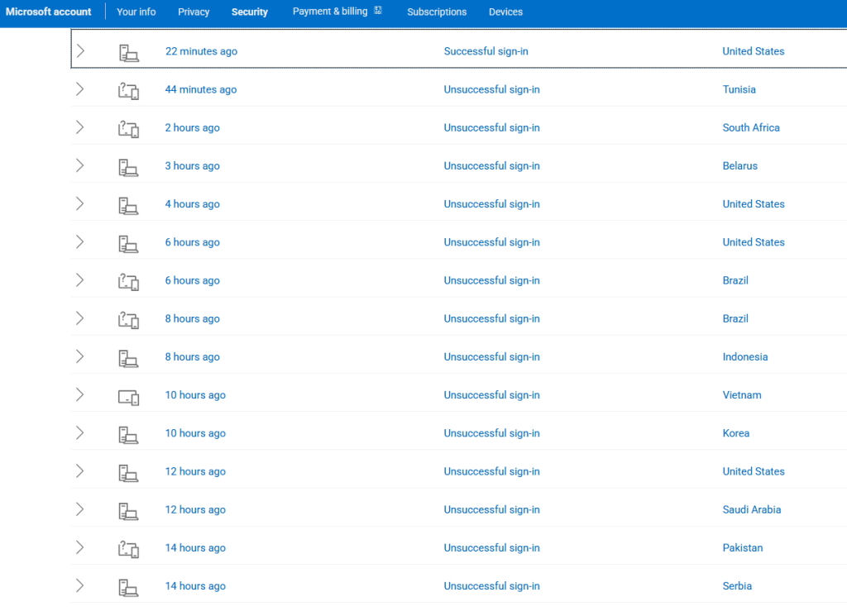Expand the Serbia sign-in entry chevron

(80, 585)
